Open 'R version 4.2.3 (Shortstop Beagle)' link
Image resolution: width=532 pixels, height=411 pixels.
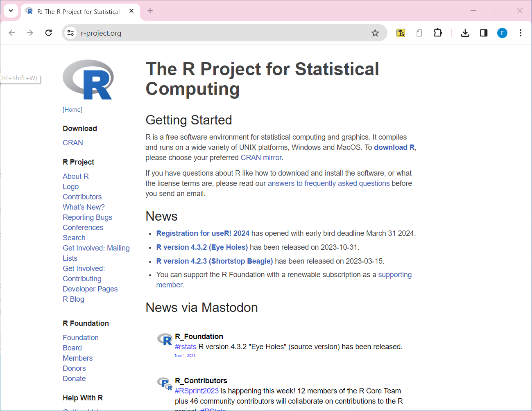coord(215,261)
